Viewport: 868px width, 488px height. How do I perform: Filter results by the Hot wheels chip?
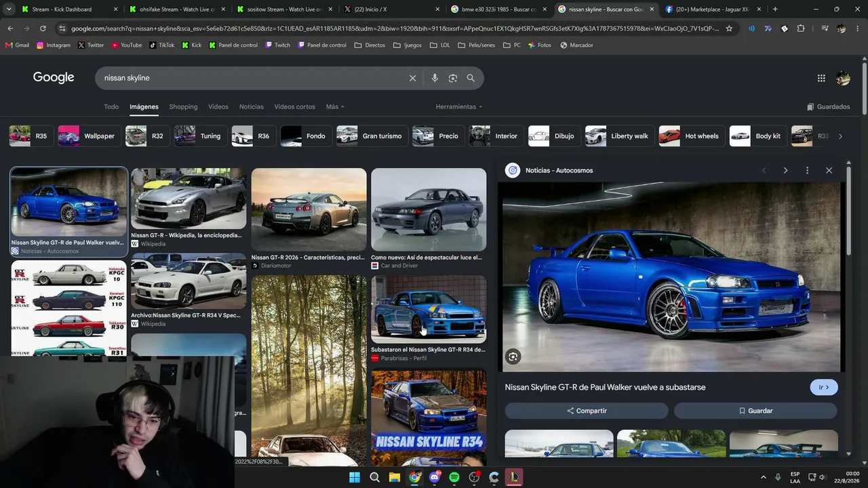[x=690, y=136]
